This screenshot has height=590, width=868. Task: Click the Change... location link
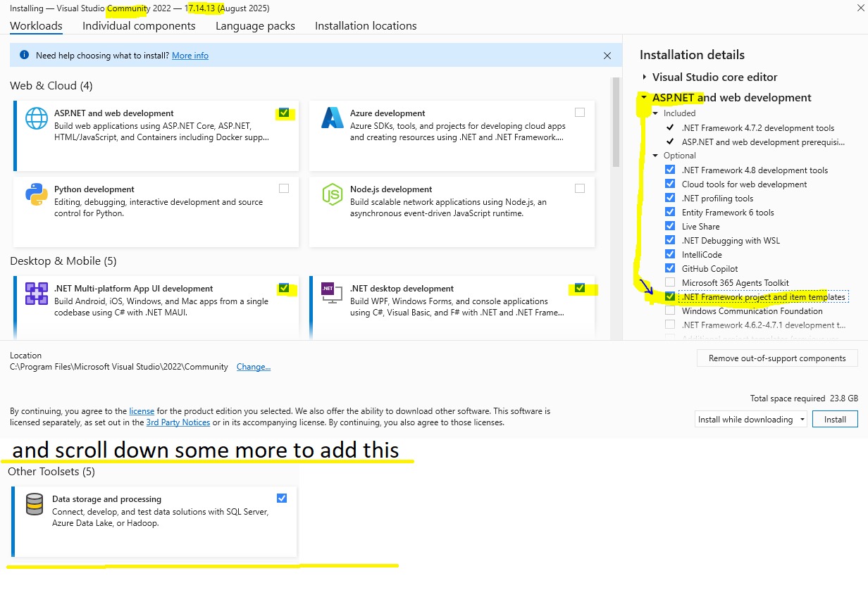(x=253, y=367)
